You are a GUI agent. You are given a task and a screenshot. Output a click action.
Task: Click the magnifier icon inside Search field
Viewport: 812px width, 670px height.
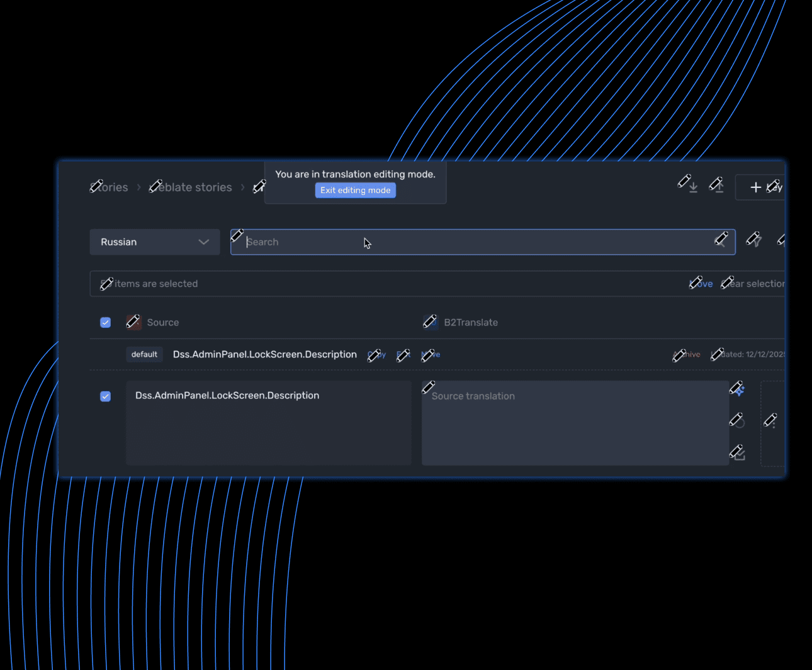pyautogui.click(x=721, y=241)
